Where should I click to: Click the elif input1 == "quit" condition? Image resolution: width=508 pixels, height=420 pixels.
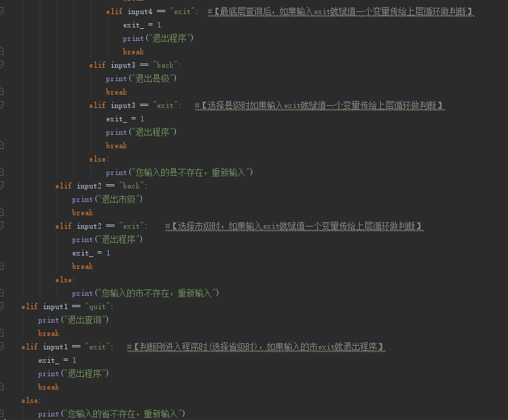point(67,306)
